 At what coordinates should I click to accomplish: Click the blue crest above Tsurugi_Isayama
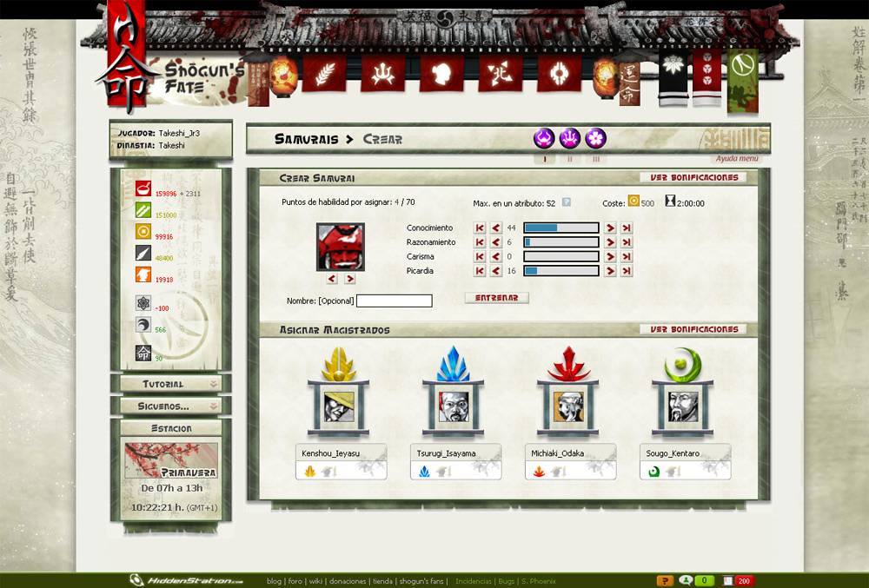point(453,364)
